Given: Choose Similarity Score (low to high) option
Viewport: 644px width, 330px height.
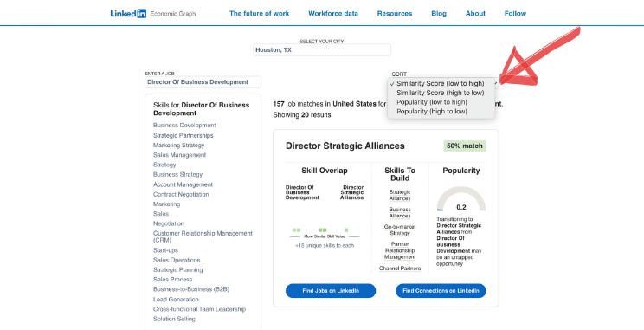Looking at the screenshot, I should pyautogui.click(x=441, y=83).
